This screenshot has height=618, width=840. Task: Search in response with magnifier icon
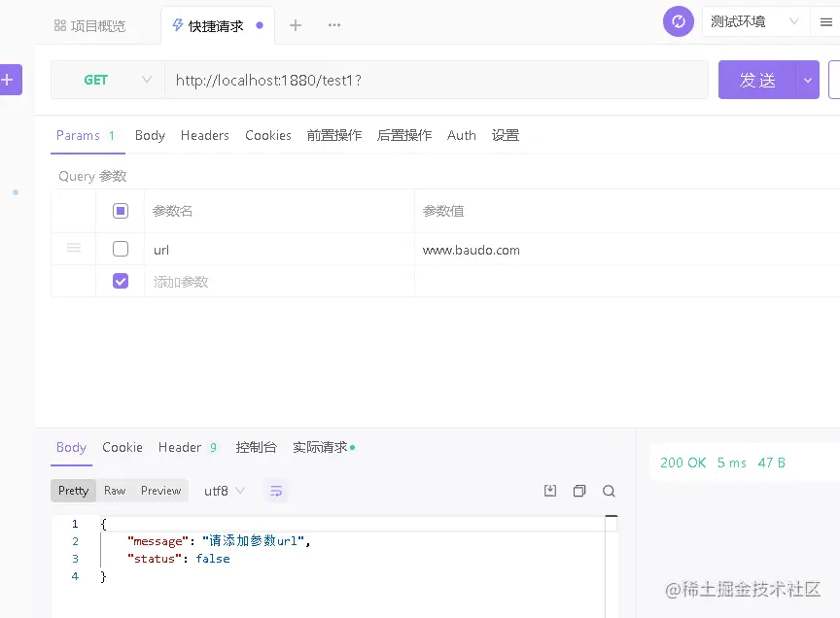pyautogui.click(x=609, y=491)
